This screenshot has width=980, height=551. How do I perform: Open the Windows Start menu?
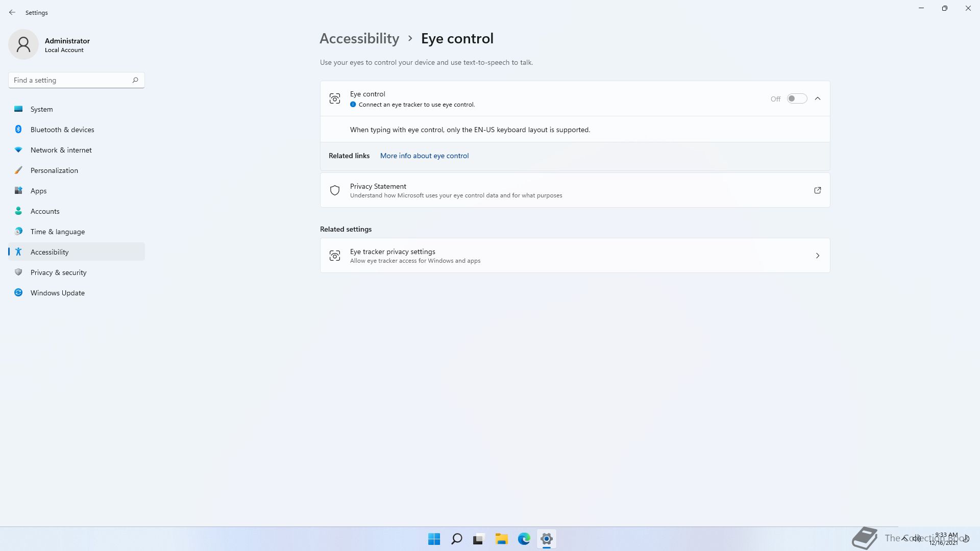(434, 539)
